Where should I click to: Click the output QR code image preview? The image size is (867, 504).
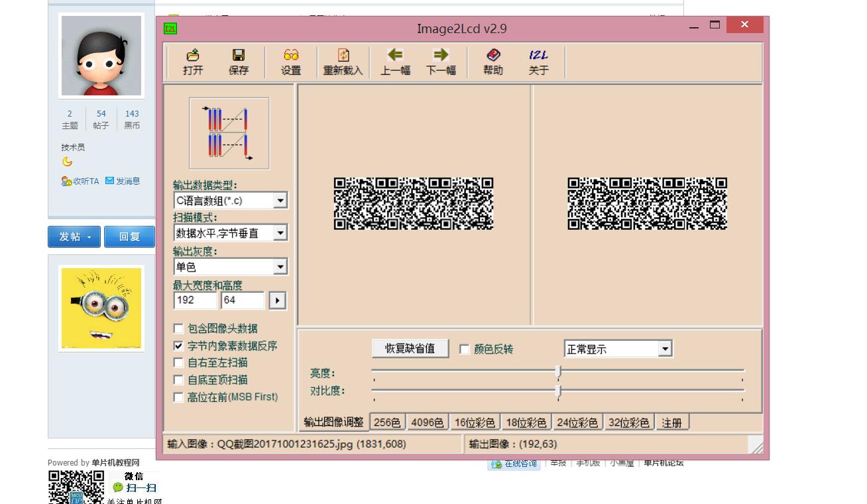[648, 203]
